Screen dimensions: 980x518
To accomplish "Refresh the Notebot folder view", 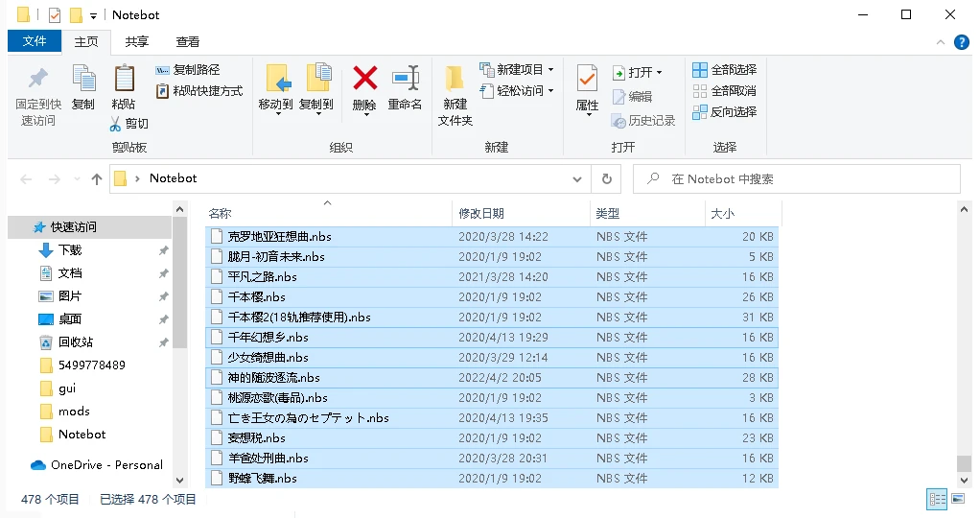I will pos(606,179).
